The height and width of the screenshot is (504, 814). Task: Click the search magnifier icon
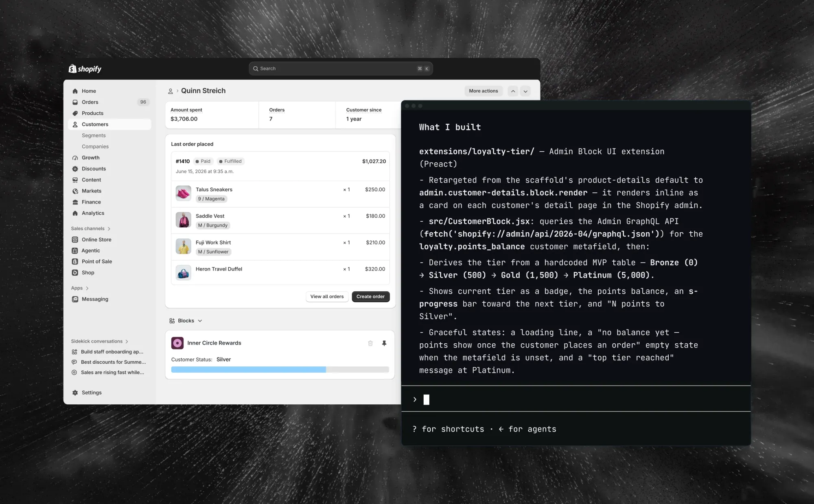click(256, 69)
